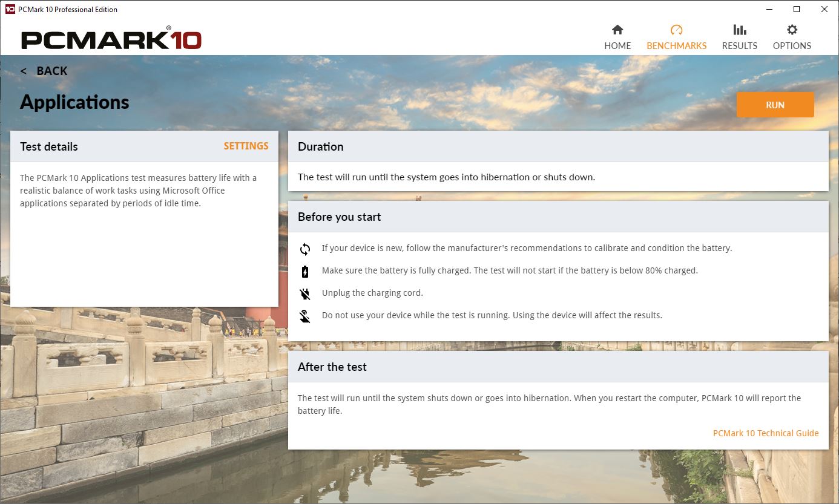Click the Applications test description paragraph
839x504 pixels.
point(139,191)
